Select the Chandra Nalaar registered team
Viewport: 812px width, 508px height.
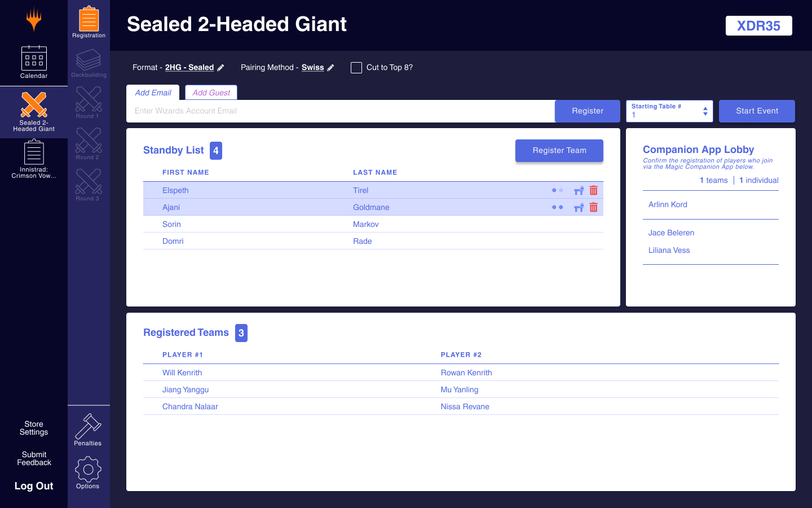coord(461,406)
